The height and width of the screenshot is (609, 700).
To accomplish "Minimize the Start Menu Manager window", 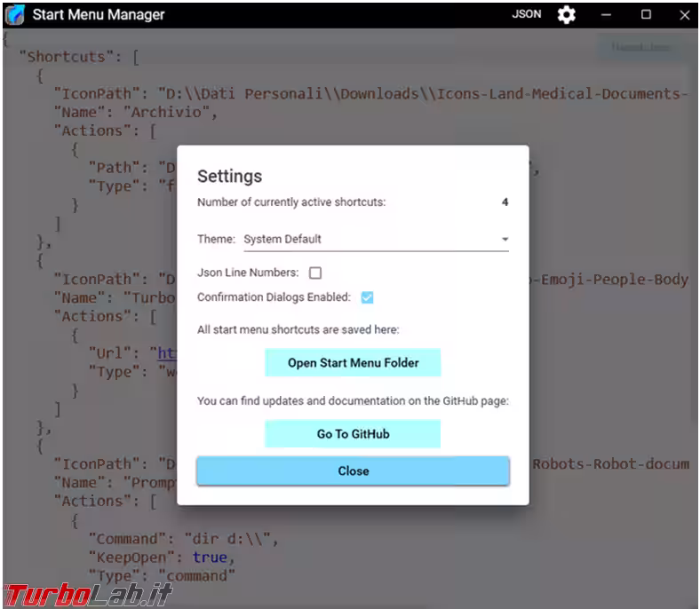I will point(606,14).
